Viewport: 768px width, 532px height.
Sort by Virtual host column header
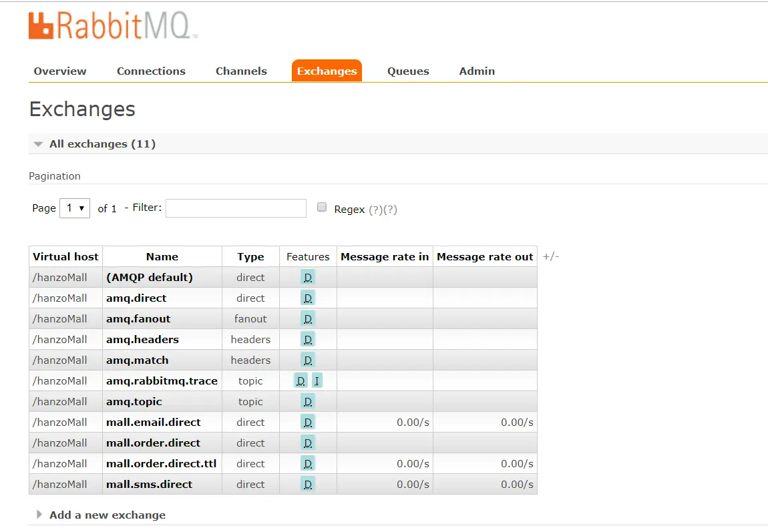[x=65, y=256]
